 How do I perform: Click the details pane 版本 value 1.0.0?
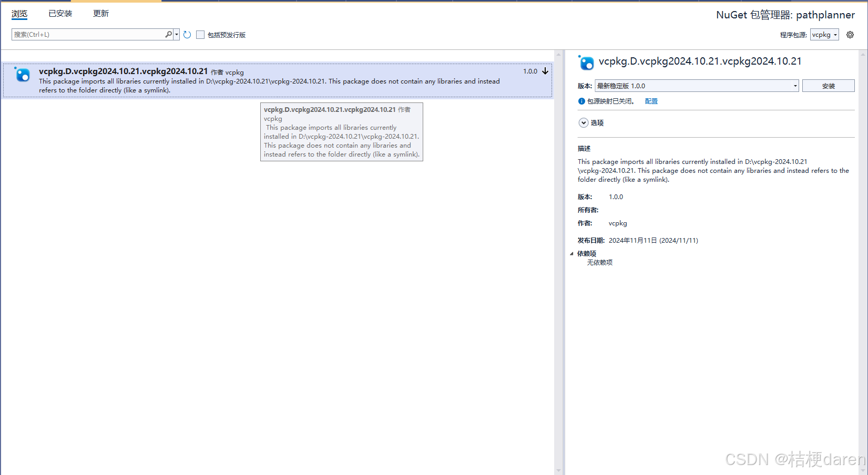pyautogui.click(x=616, y=197)
